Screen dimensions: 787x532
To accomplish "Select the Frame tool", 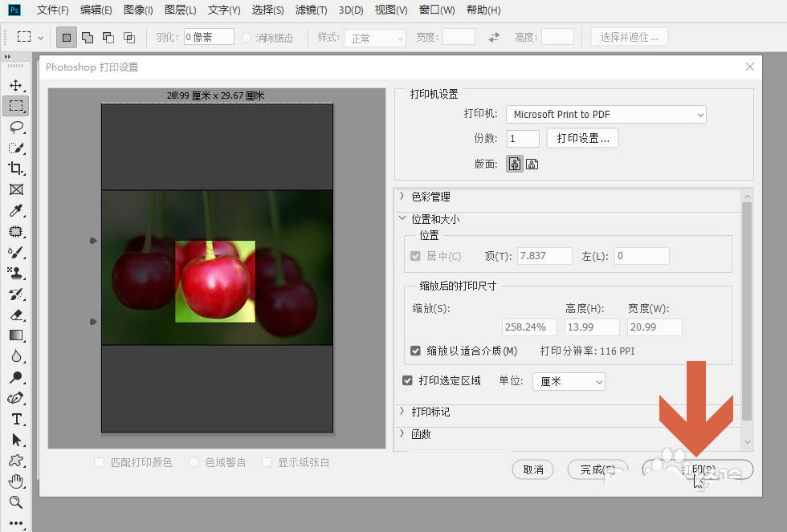I will point(16,189).
